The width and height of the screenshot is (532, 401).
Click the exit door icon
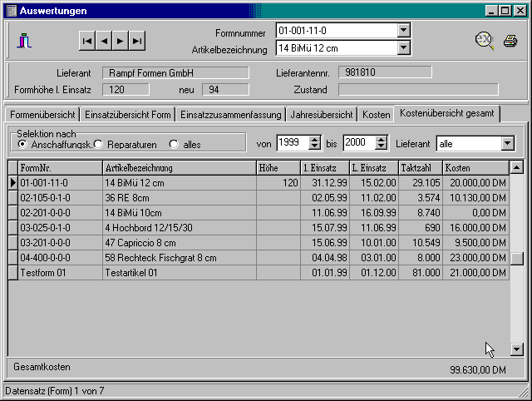pos(25,40)
